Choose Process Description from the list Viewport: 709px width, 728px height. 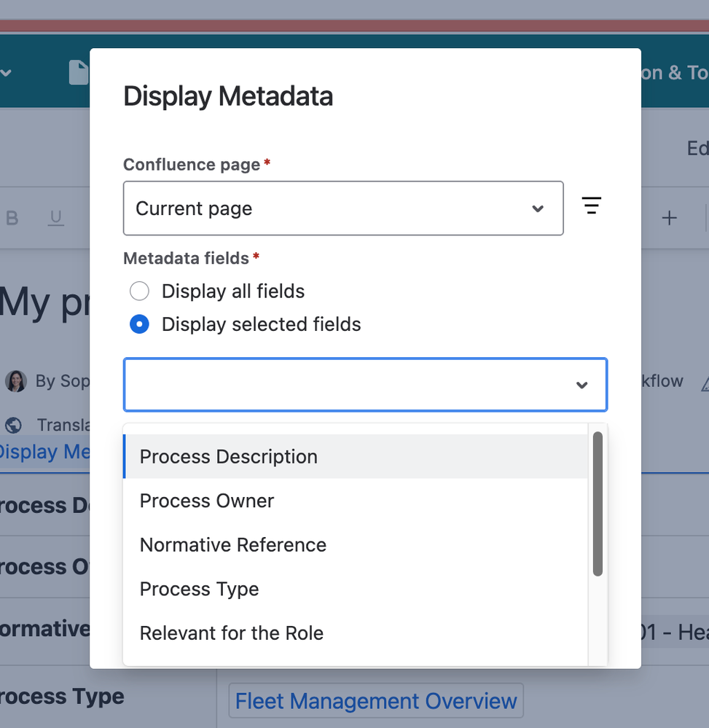pyautogui.click(x=355, y=456)
